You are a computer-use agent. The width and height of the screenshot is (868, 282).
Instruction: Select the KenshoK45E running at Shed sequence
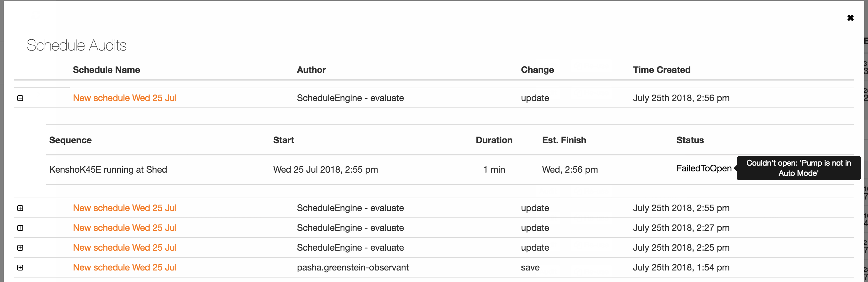(x=108, y=169)
